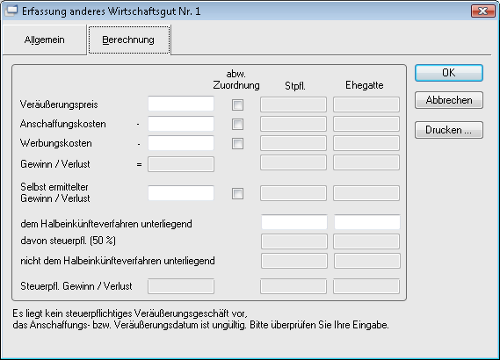Click the Ehegatte Anschaffungskosten field
Image resolution: width=500 pixels, height=360 pixels.
click(366, 124)
